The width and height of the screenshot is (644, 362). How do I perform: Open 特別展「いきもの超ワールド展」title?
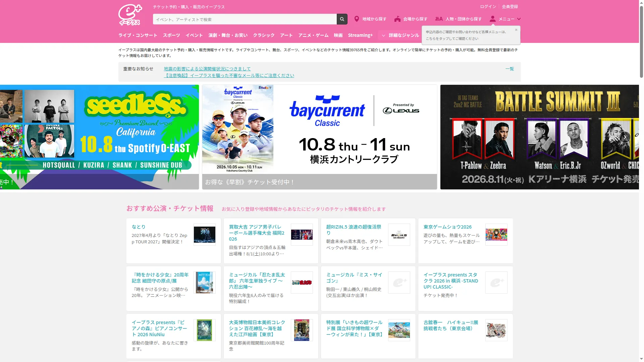pyautogui.click(x=355, y=328)
